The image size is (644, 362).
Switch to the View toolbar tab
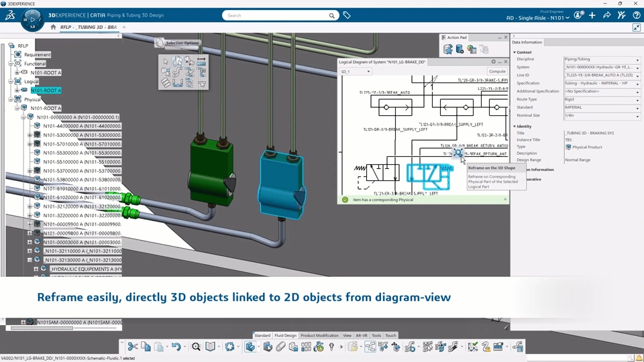coord(347,335)
